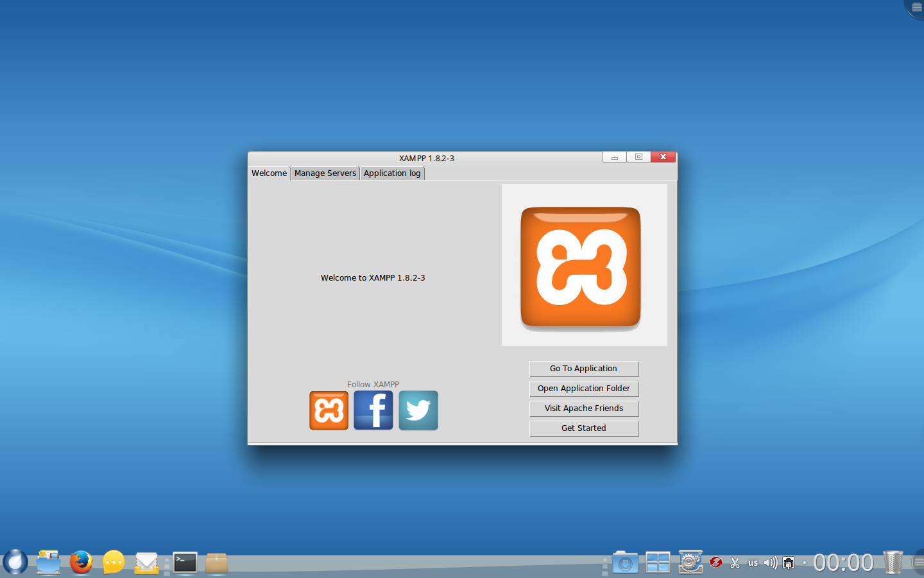Open the XAMPP social link icon

click(x=329, y=410)
